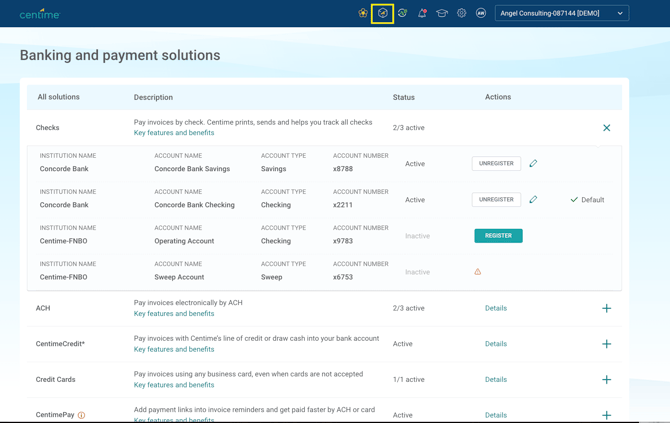Edit the Concorde Bank Checking pencil icon
The height and width of the screenshot is (423, 670).
pyautogui.click(x=533, y=200)
